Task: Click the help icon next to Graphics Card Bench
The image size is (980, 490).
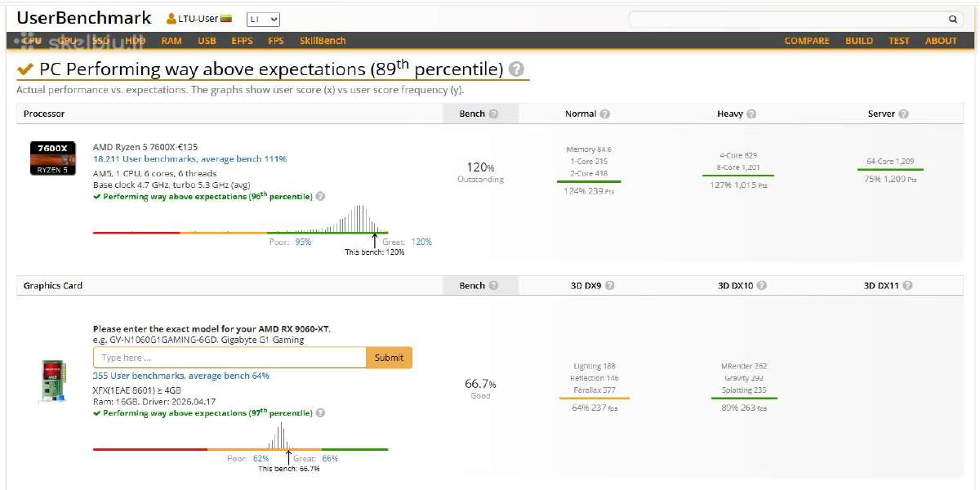Action: point(493,286)
